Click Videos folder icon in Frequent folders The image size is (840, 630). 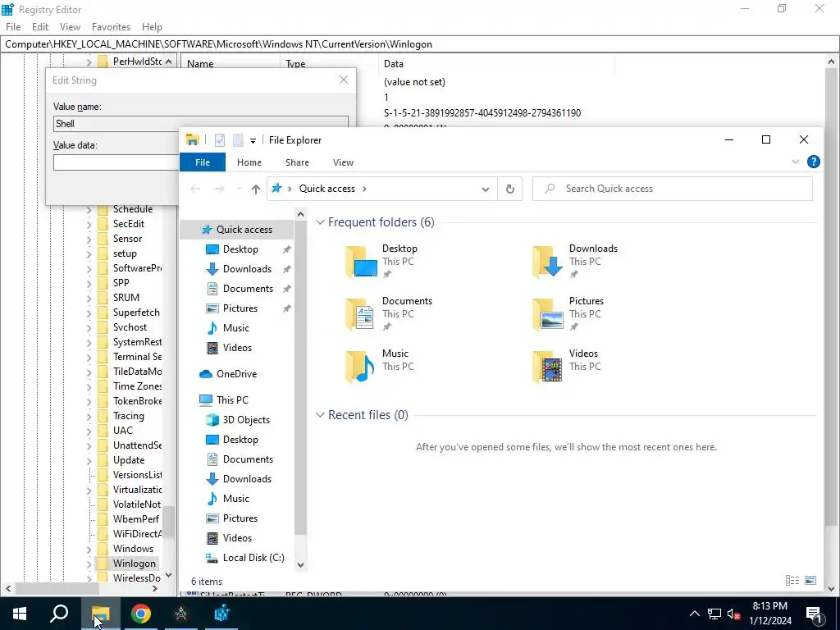547,367
